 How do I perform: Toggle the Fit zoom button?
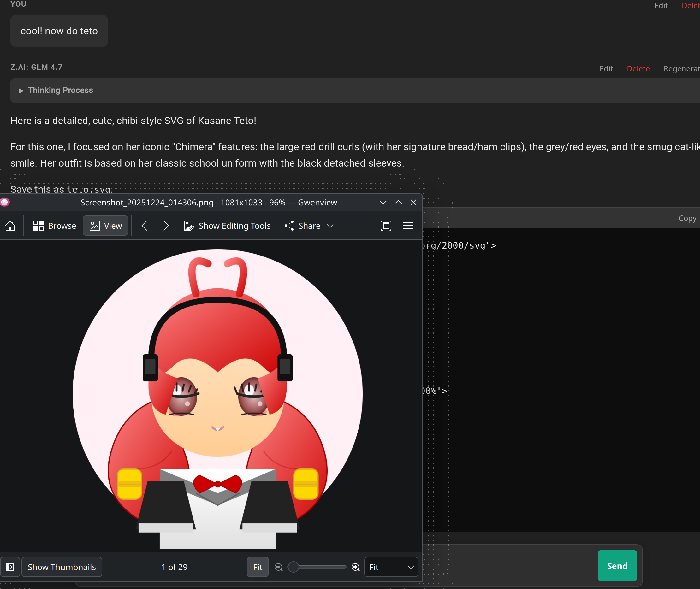(x=258, y=567)
